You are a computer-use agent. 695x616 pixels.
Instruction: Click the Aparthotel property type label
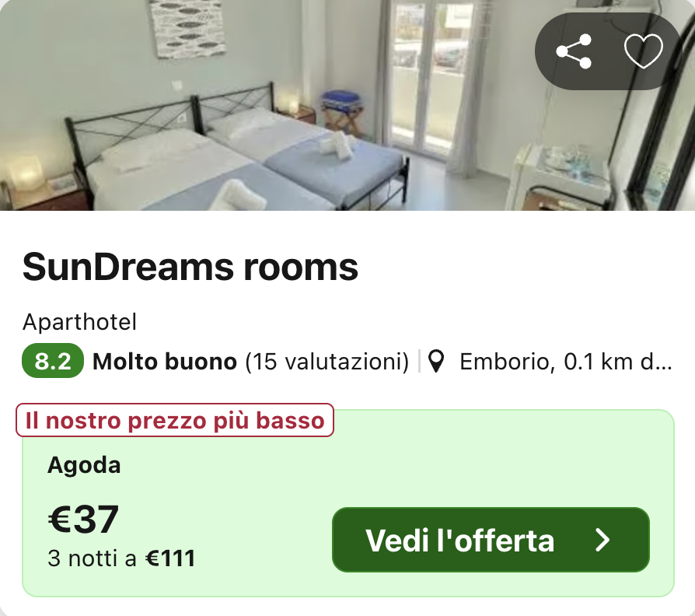coord(79,321)
